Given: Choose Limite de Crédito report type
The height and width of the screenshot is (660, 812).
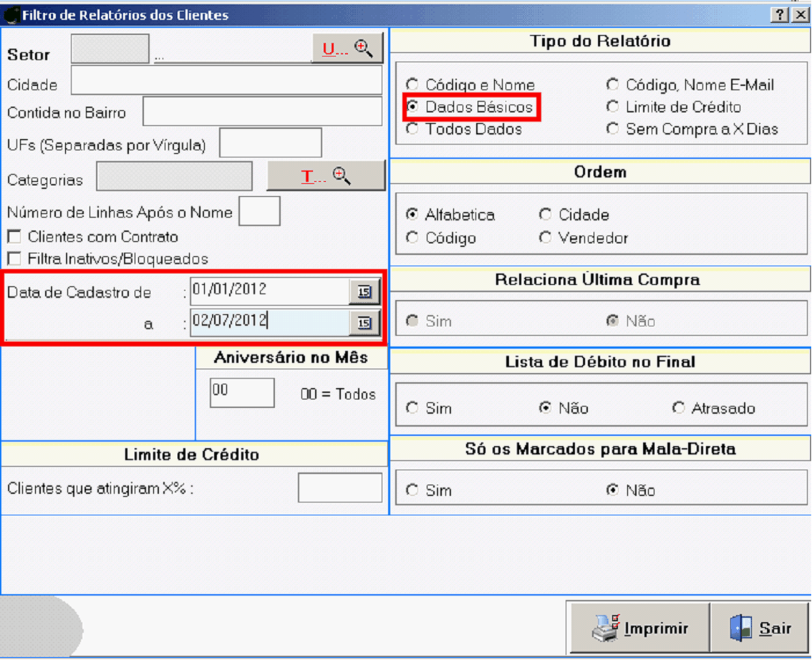Looking at the screenshot, I should point(612,107).
